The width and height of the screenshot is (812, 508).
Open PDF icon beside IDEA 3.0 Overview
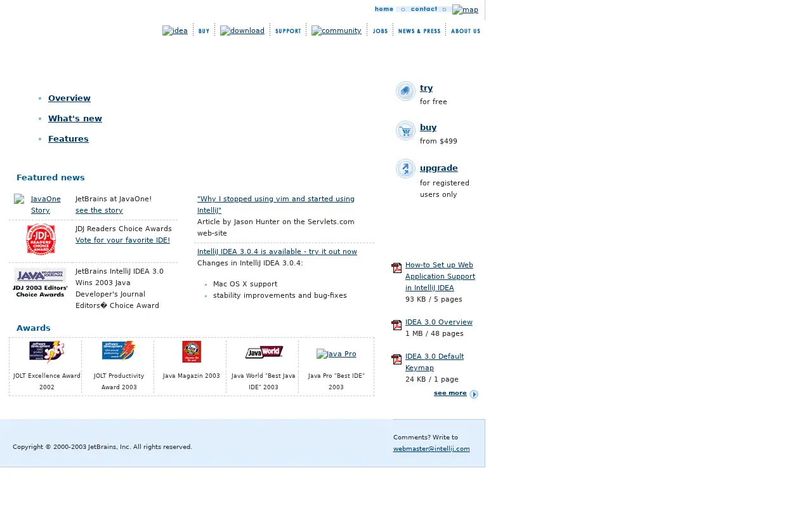[x=396, y=325]
